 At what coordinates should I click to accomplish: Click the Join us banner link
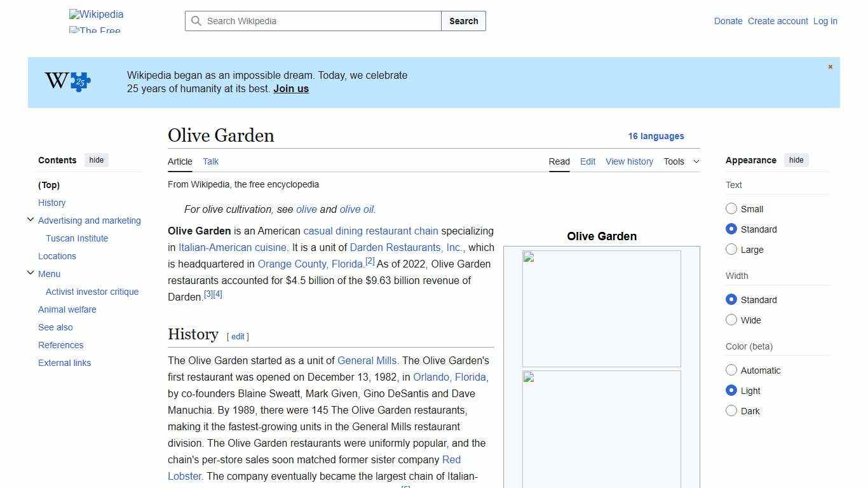click(x=290, y=88)
